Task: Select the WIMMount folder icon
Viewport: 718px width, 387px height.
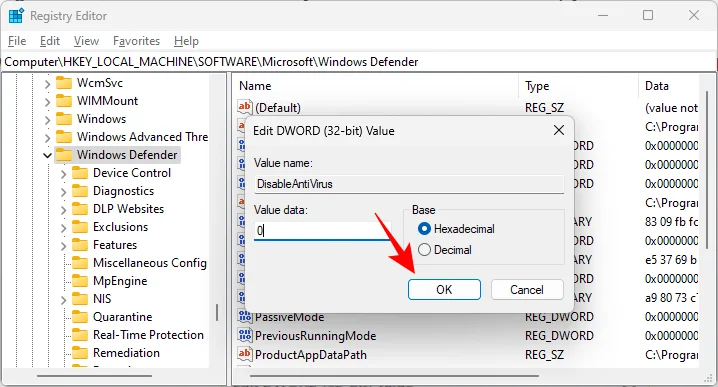Action: click(x=64, y=101)
